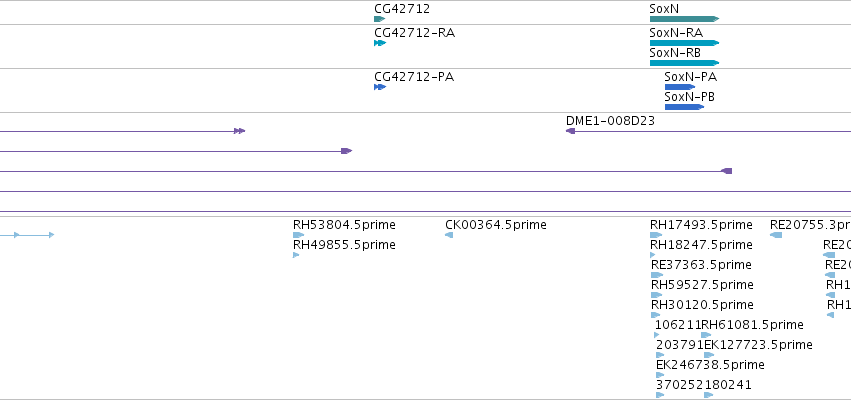Click the RH49855.5prime label

(344, 245)
